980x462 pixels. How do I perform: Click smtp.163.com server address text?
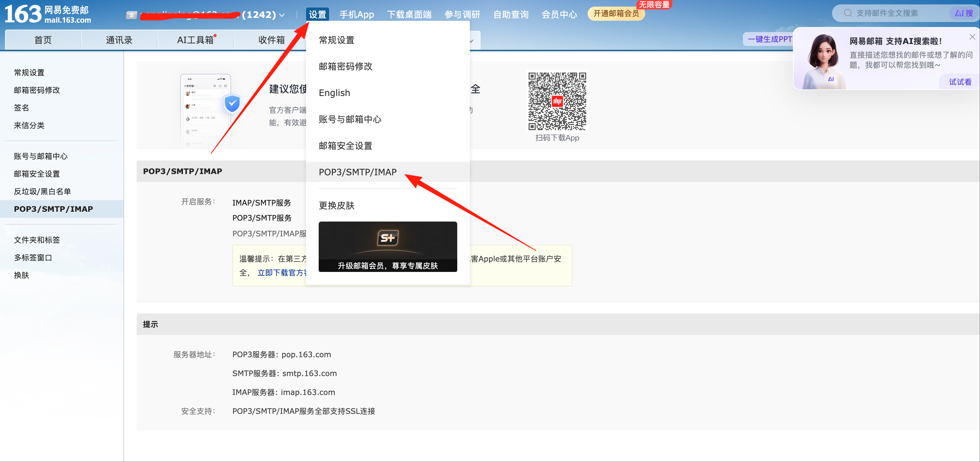coord(310,373)
